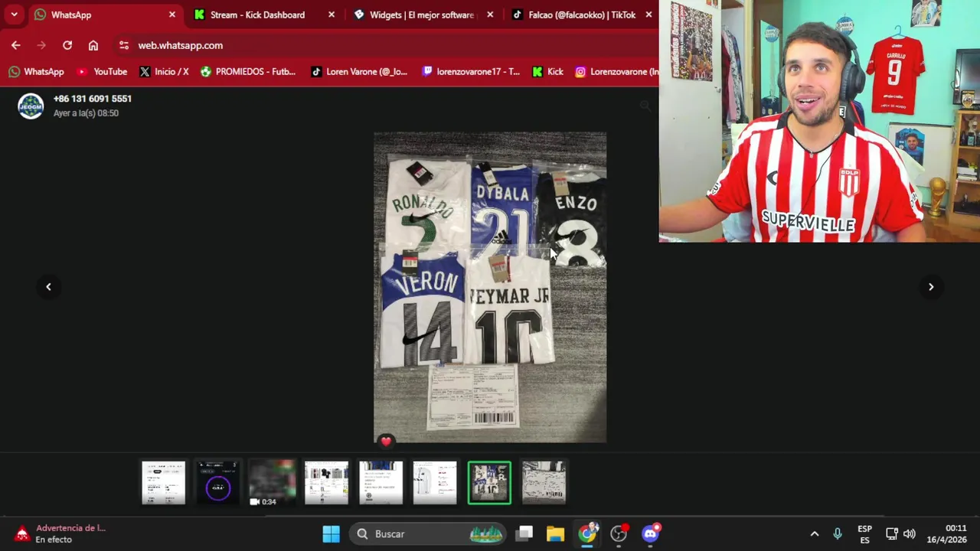Open the WhatsApp bookmark
This screenshot has width=980, height=551.
[x=36, y=72]
